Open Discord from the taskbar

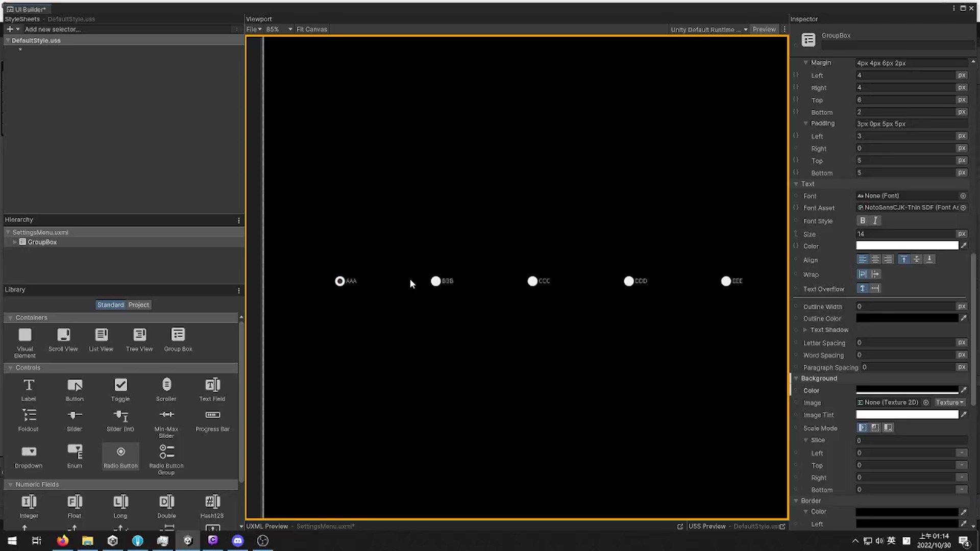tap(238, 541)
